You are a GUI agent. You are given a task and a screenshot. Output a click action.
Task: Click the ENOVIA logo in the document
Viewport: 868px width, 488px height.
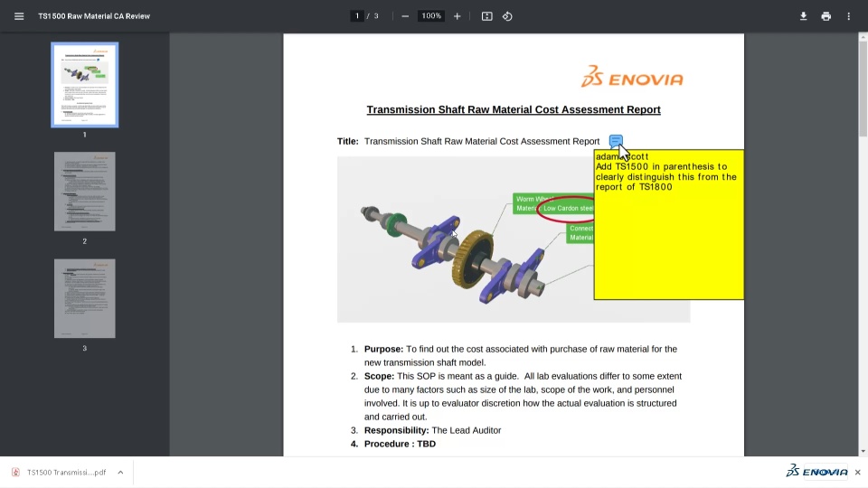[x=632, y=77]
